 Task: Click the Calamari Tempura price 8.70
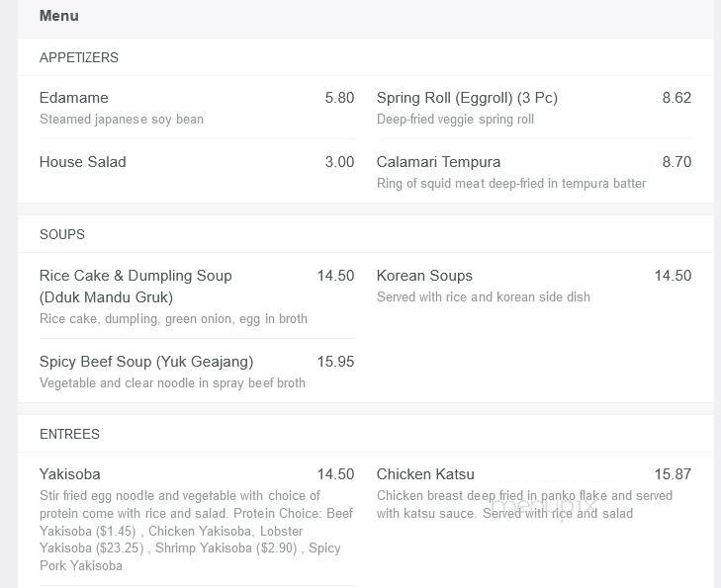676,162
